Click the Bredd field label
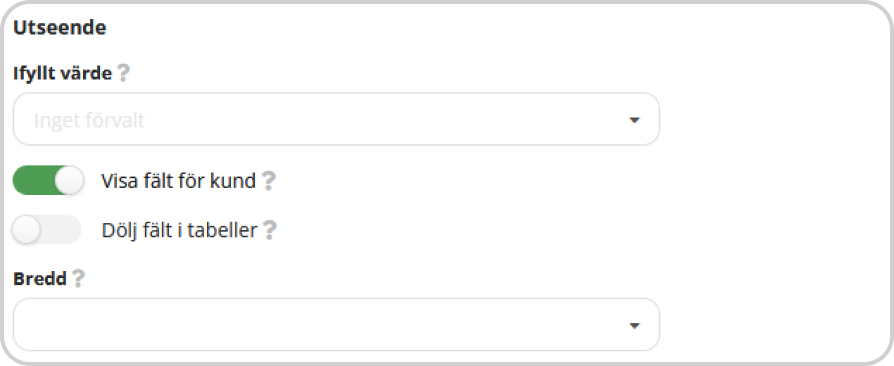Screen dimensions: 894x366 click(40, 279)
